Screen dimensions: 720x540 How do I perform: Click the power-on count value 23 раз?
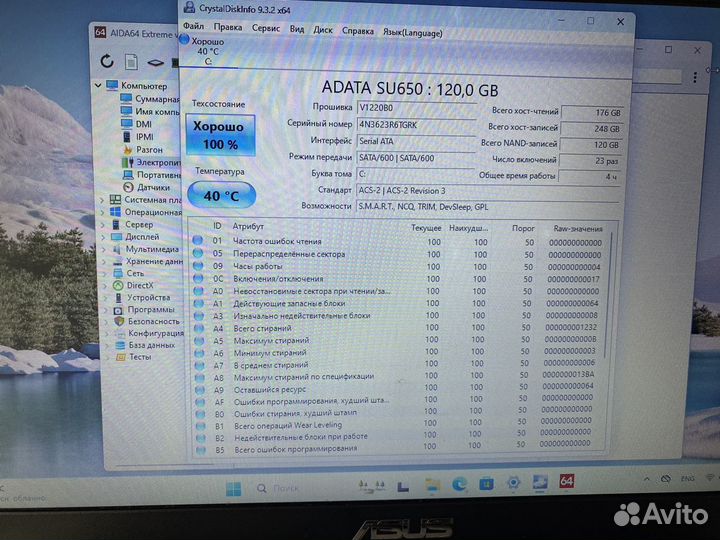[x=590, y=161]
